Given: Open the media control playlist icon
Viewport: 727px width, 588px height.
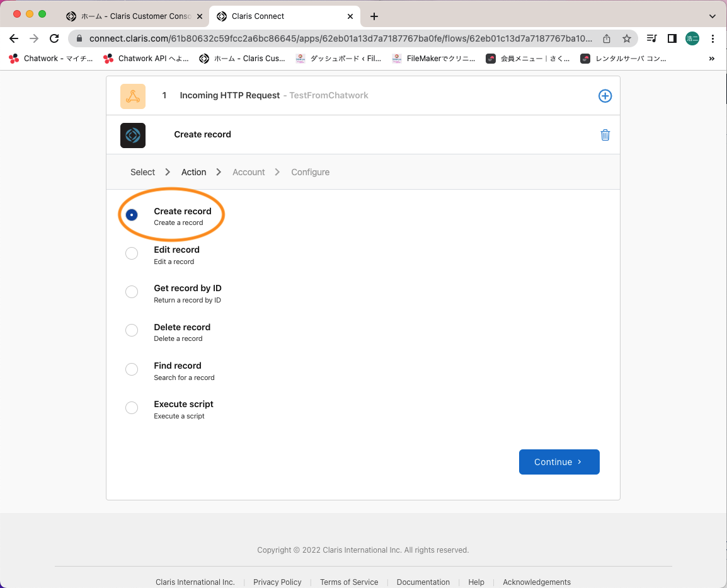Looking at the screenshot, I should coord(652,38).
